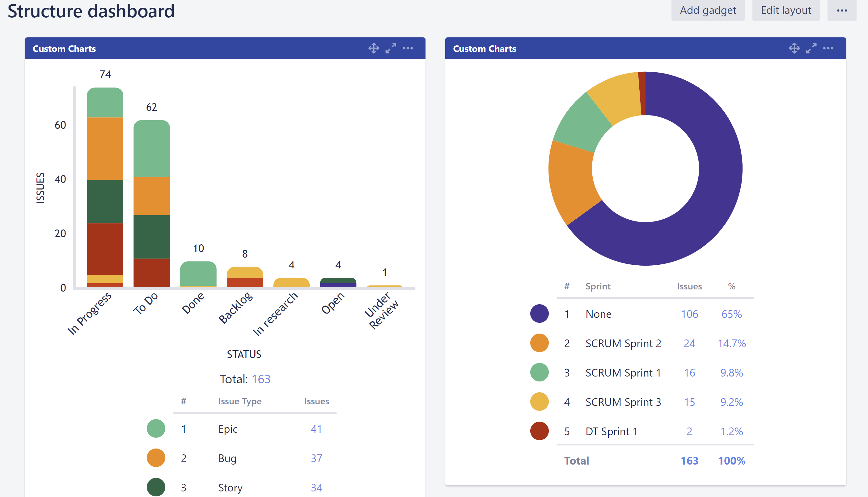
Task: Open the dashboard more options menu
Action: 842,10
